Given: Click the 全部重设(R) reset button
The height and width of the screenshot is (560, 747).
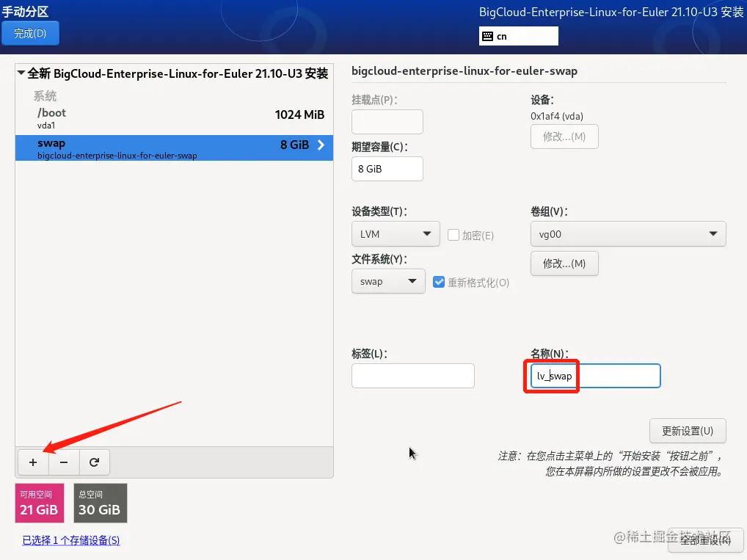Looking at the screenshot, I should (705, 540).
